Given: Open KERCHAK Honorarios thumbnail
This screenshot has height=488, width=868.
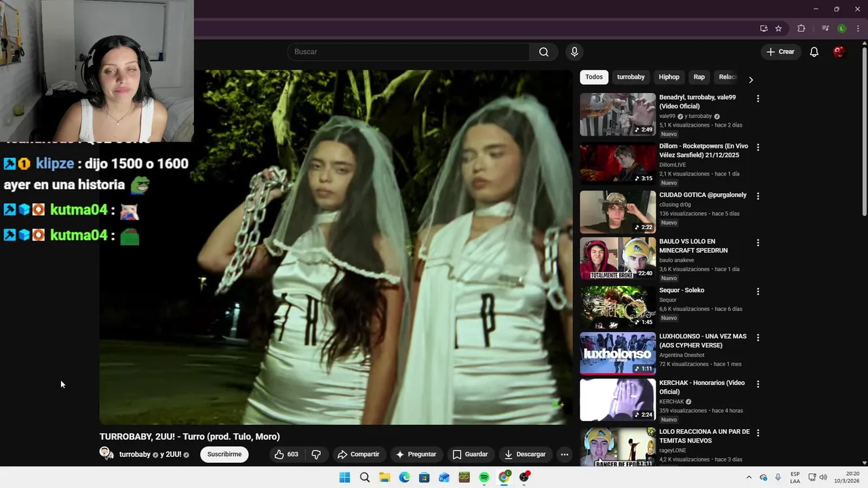Looking at the screenshot, I should coord(618,400).
